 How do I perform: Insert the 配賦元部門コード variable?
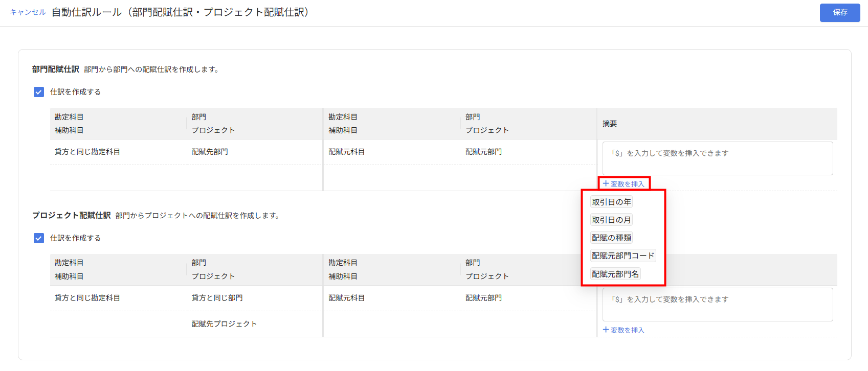pos(623,256)
